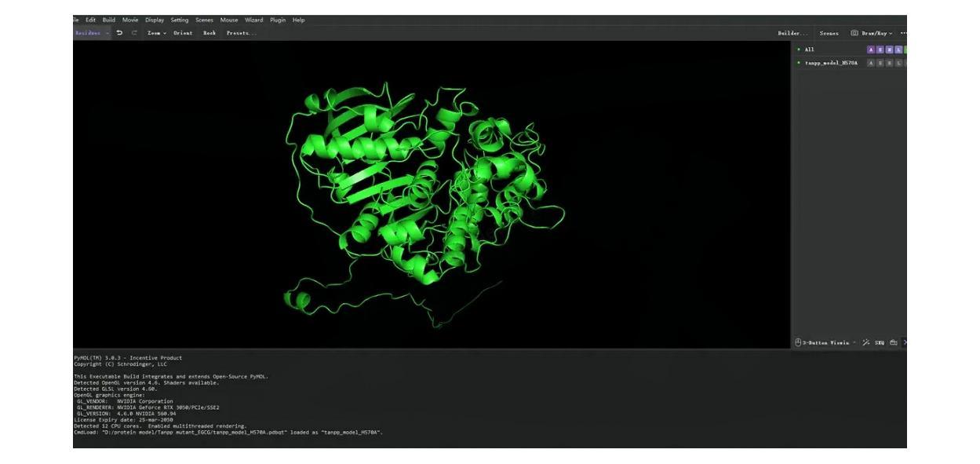The height and width of the screenshot is (464, 980).
Task: Open the three-dots overflow menu in toolbar
Action: 903,33
